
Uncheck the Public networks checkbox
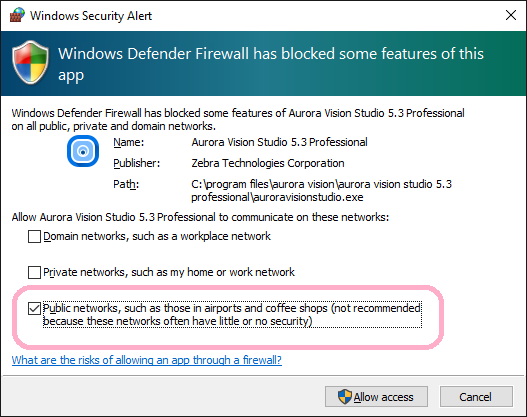(34, 308)
